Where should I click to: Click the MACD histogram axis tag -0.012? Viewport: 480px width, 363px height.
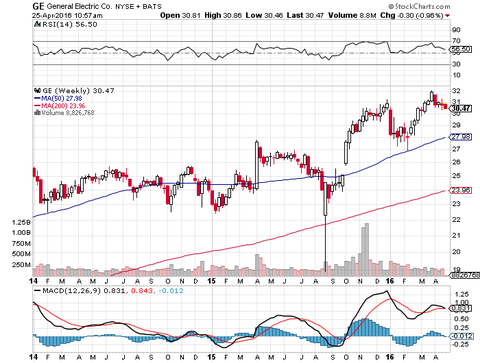click(x=461, y=336)
